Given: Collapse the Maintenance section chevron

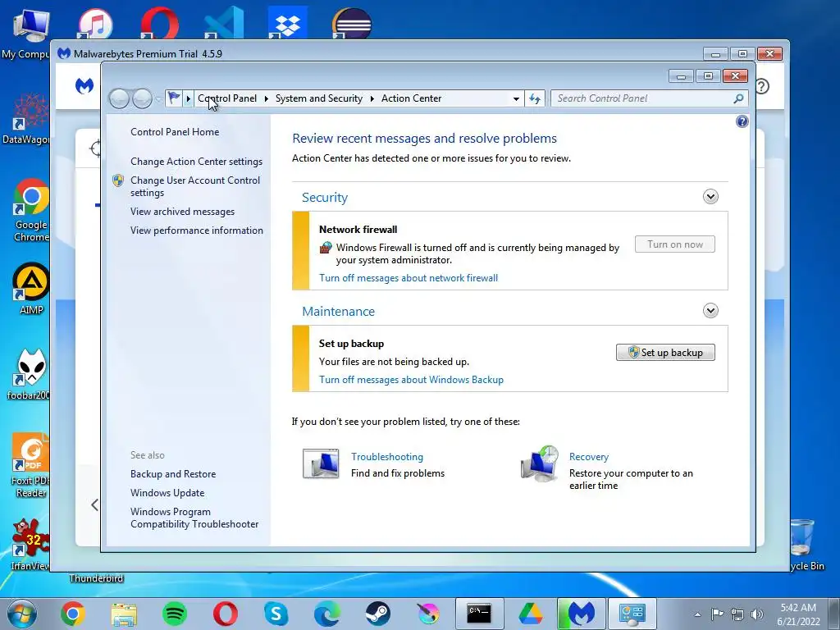Looking at the screenshot, I should click(710, 311).
